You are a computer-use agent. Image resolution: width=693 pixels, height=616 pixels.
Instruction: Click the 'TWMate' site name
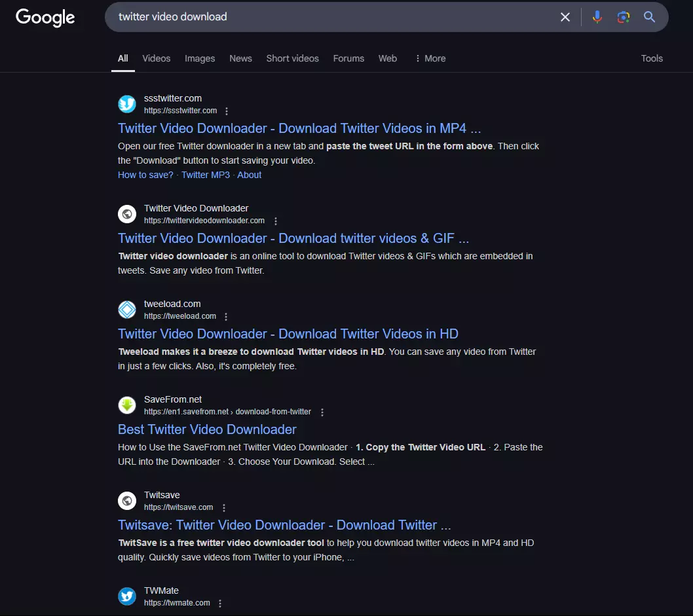coord(161,591)
